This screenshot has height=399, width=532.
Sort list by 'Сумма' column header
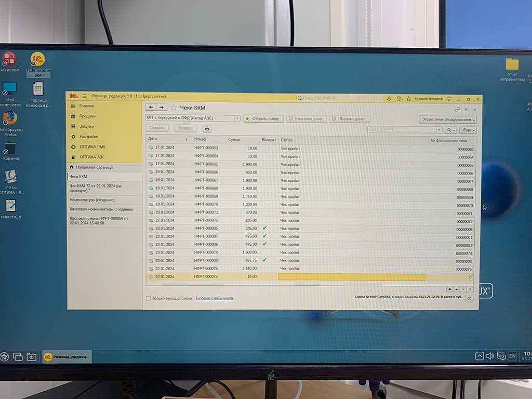pyautogui.click(x=234, y=139)
